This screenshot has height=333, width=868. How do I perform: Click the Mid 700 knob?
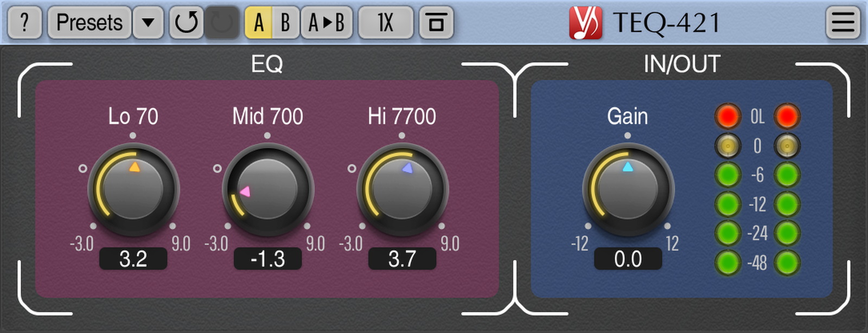click(268, 189)
